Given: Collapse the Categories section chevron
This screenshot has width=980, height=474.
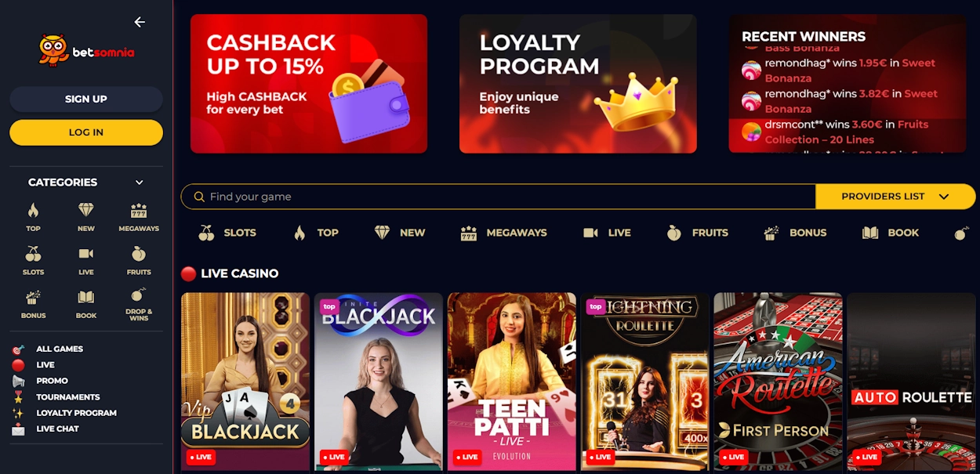Looking at the screenshot, I should (140, 183).
